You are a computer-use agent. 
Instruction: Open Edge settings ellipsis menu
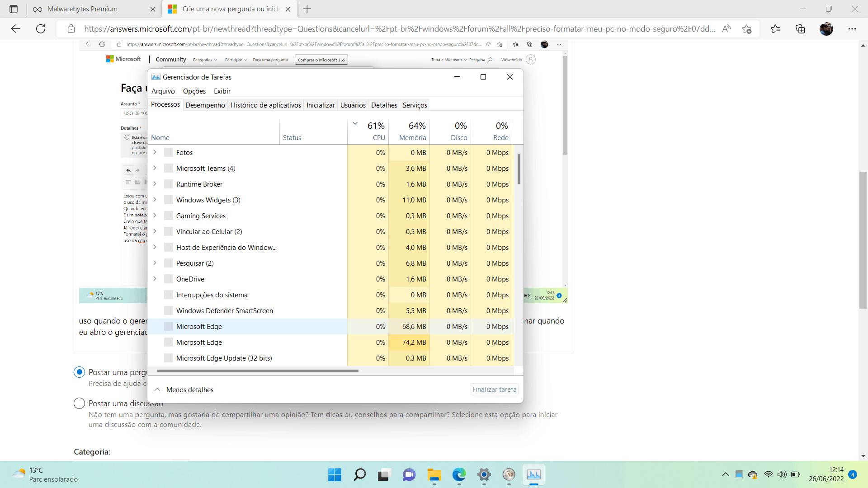[852, 29]
